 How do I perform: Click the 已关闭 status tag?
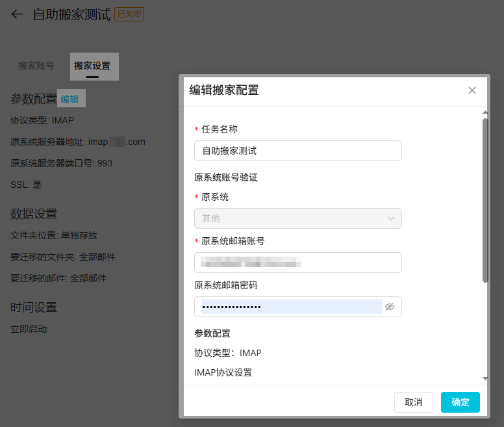click(129, 14)
